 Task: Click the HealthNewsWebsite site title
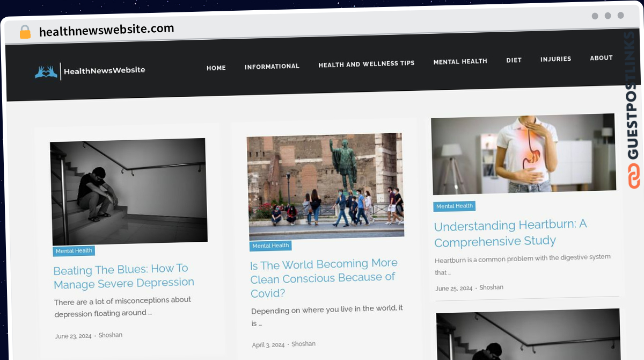point(105,70)
